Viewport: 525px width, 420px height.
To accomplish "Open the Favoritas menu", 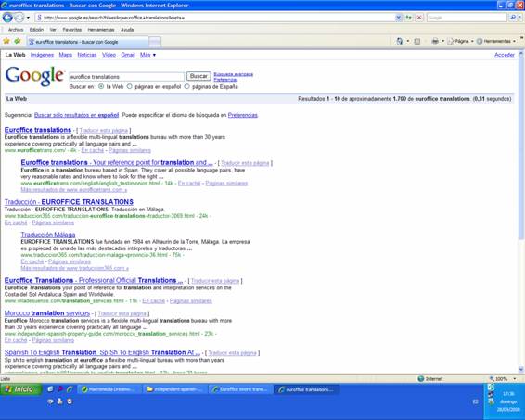I will point(72,30).
